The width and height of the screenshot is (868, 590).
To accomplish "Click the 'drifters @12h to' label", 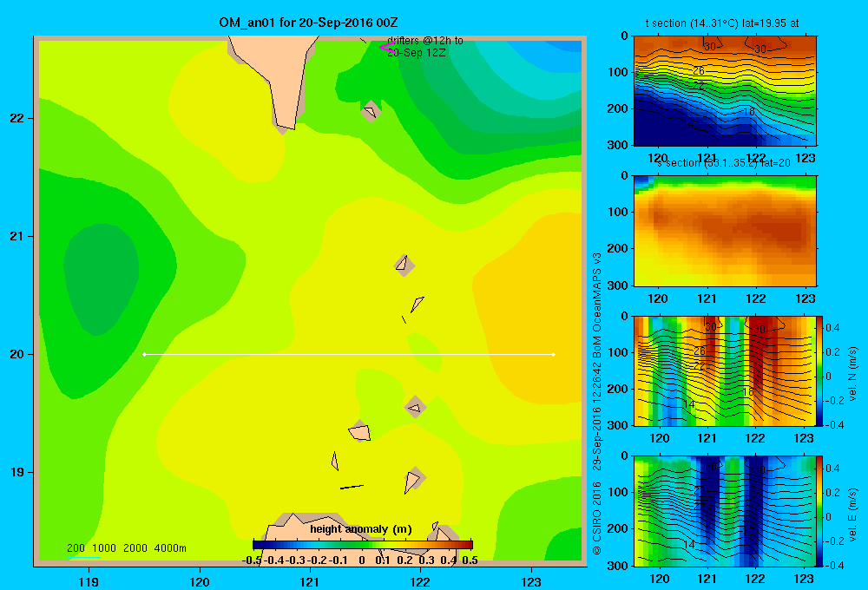I will (425, 41).
